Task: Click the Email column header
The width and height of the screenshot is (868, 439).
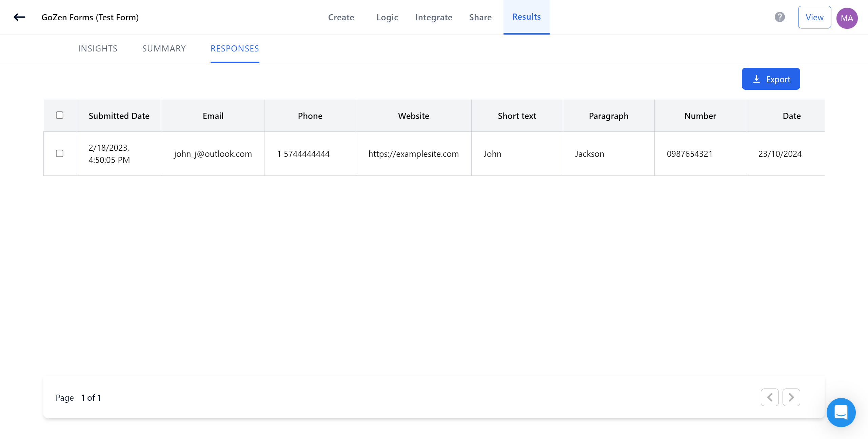Action: 213,116
